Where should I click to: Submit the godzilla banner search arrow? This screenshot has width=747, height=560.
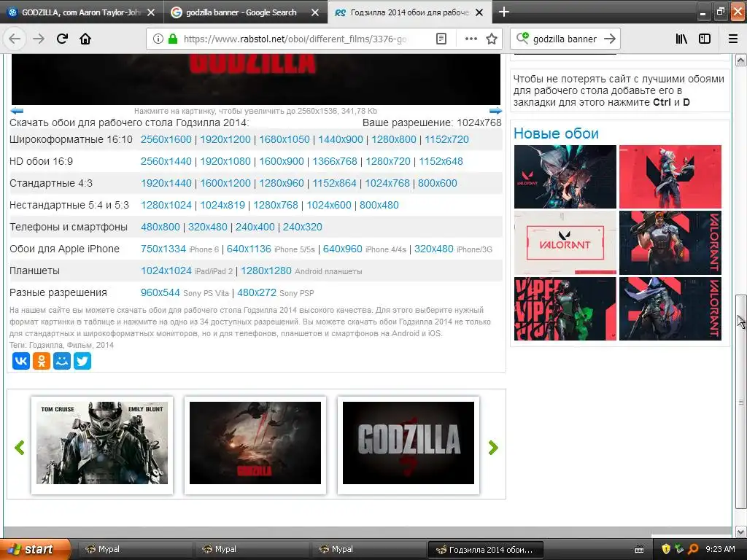pyautogui.click(x=610, y=39)
